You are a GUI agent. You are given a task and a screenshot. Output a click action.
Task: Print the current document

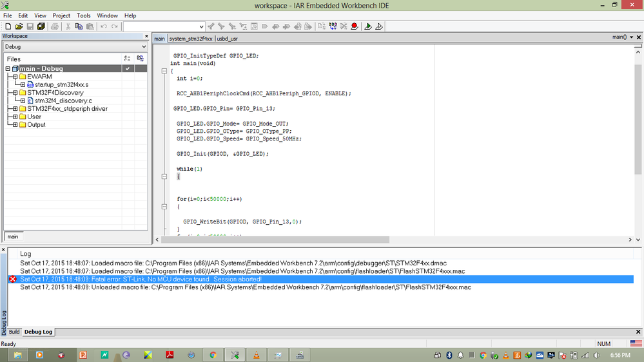(x=54, y=26)
